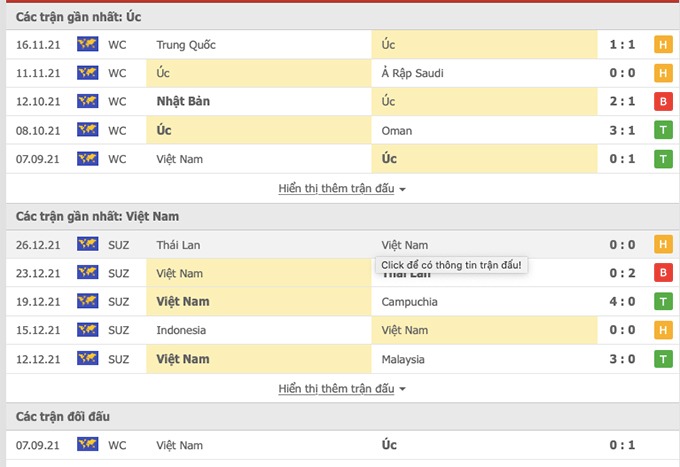Open the Ả Rập Saudi team link
Screen dimensions: 680x467
pos(412,73)
